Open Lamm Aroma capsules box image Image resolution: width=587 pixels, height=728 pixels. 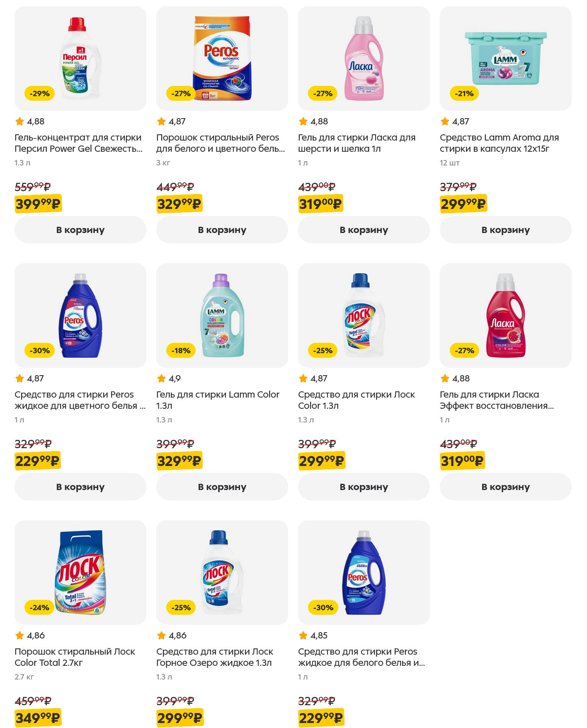[505, 58]
